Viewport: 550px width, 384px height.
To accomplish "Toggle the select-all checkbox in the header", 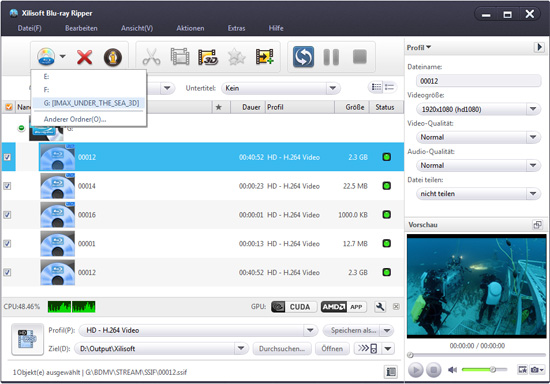I will (x=8, y=107).
